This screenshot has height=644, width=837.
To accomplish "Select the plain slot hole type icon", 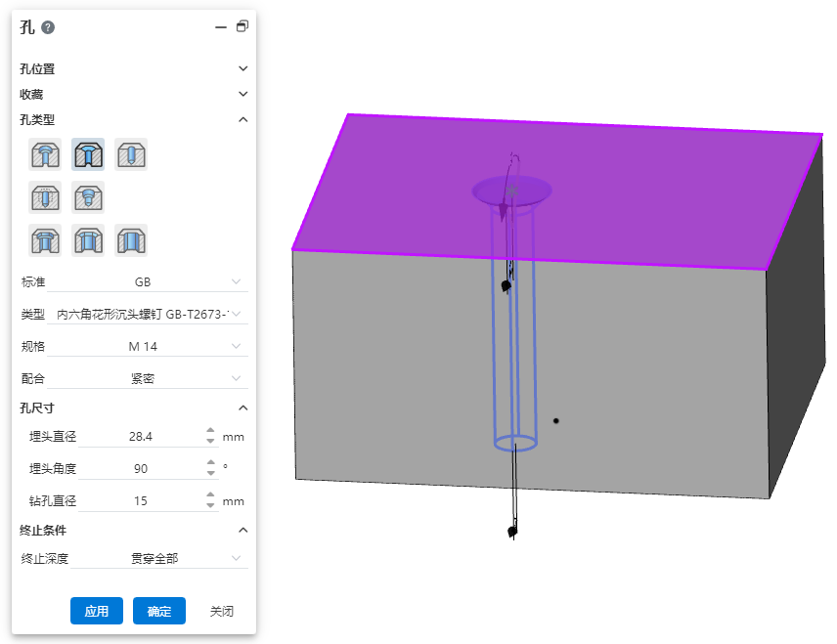I will point(131,240).
